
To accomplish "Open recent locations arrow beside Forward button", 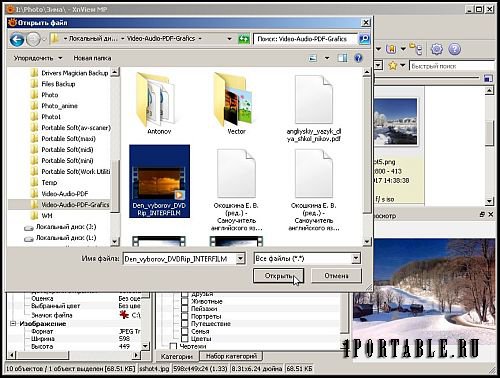I will (44, 40).
